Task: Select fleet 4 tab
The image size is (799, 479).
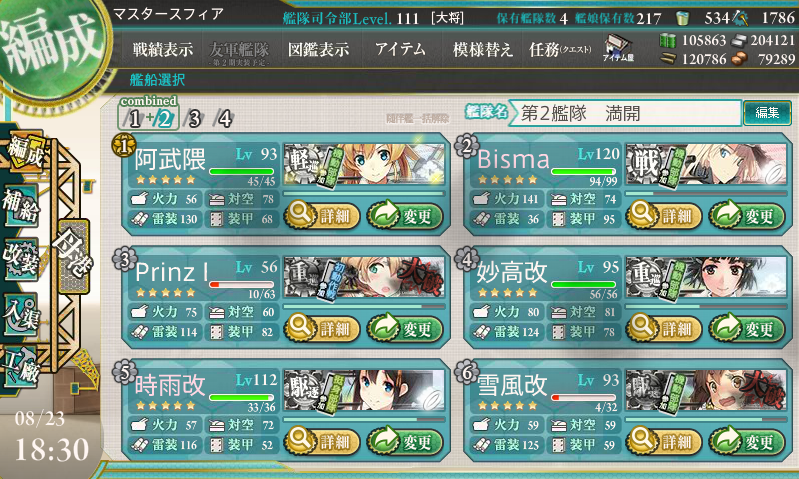Action: 224,119
